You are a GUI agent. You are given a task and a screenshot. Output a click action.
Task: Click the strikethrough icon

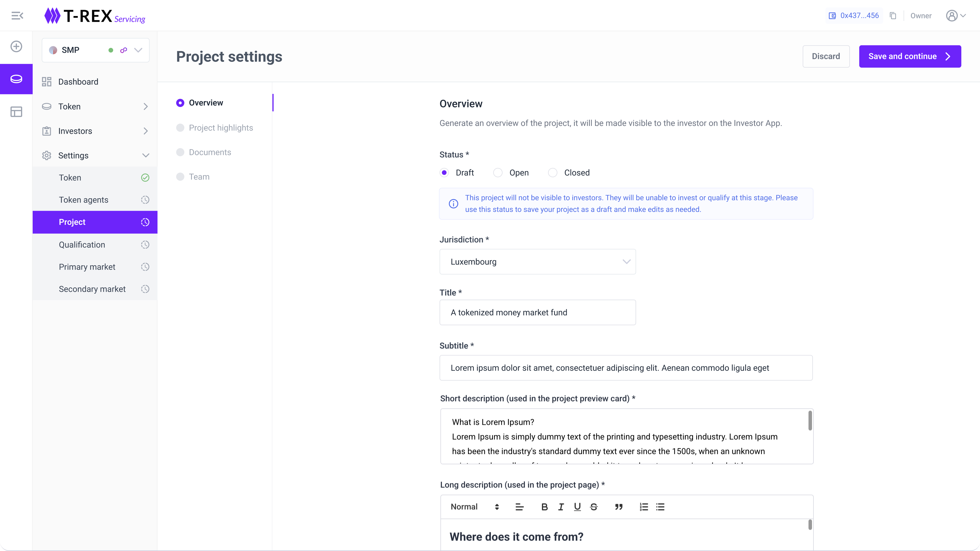[594, 507]
